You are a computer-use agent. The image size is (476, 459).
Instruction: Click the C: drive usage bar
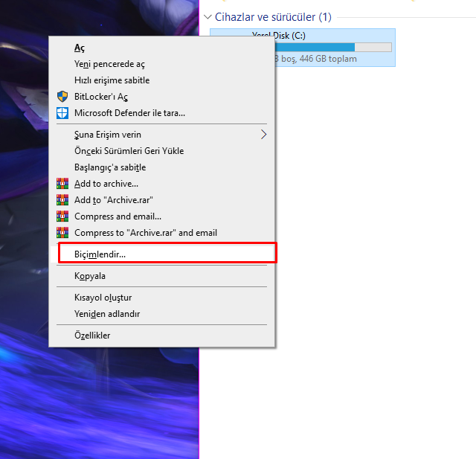[333, 47]
